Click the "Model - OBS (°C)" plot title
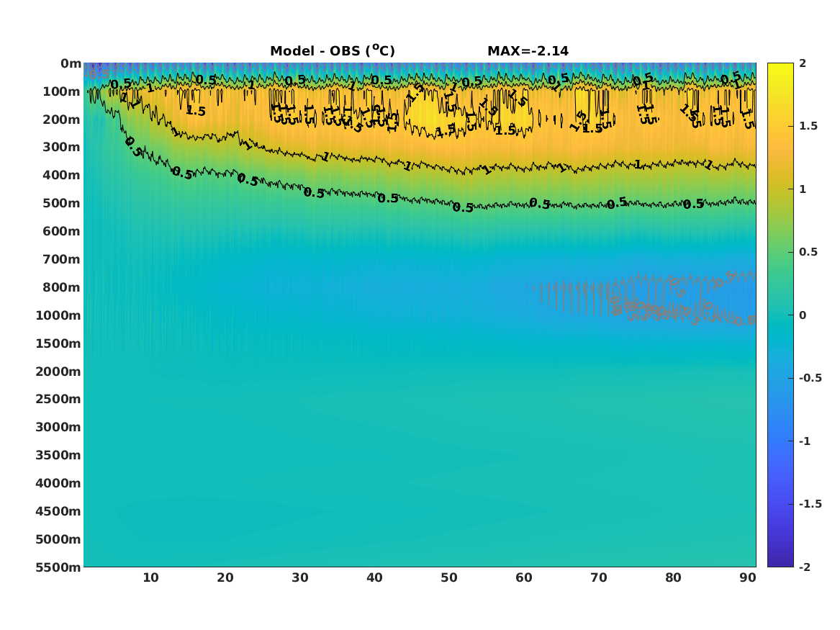The width and height of the screenshot is (840, 630). point(332,50)
